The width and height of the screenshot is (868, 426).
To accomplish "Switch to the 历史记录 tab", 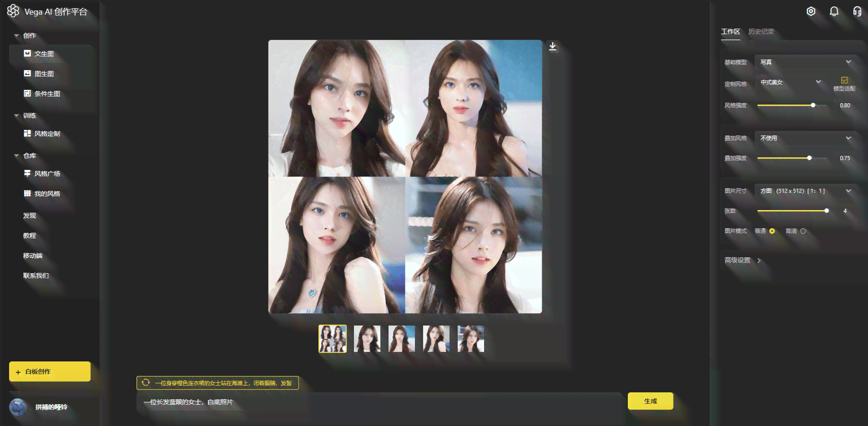I will [761, 31].
